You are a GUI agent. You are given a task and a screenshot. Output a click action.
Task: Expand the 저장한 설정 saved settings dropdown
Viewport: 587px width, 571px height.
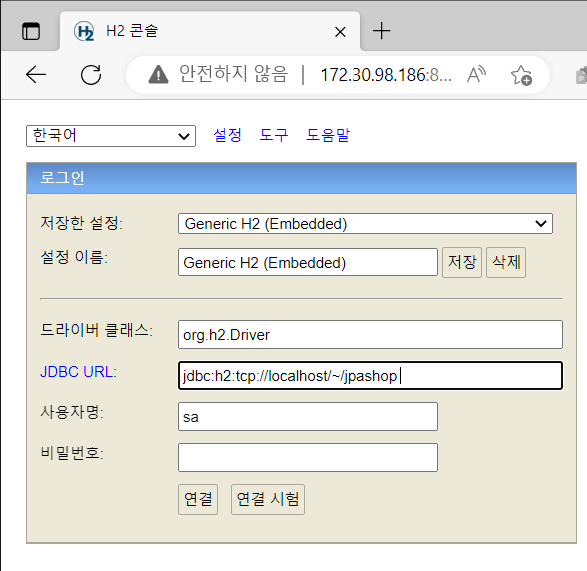tap(365, 224)
